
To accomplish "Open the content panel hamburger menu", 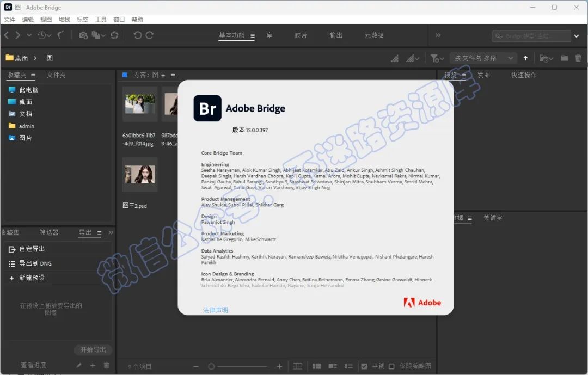I will (173, 76).
